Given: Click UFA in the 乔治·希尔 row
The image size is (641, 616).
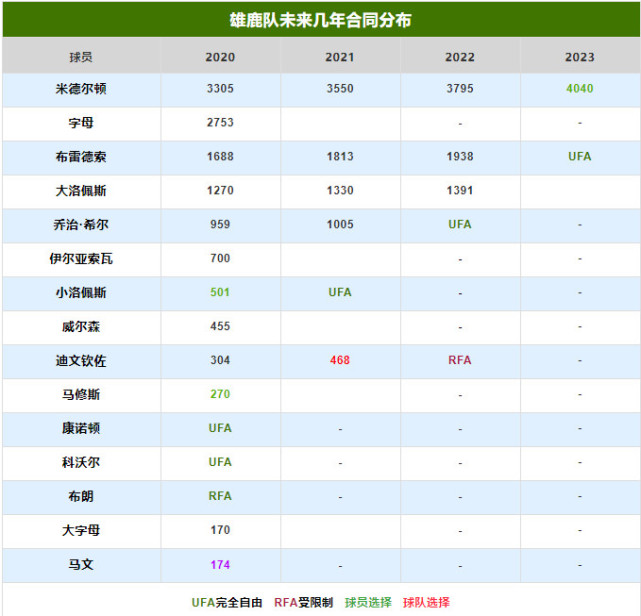Looking at the screenshot, I should [460, 224].
